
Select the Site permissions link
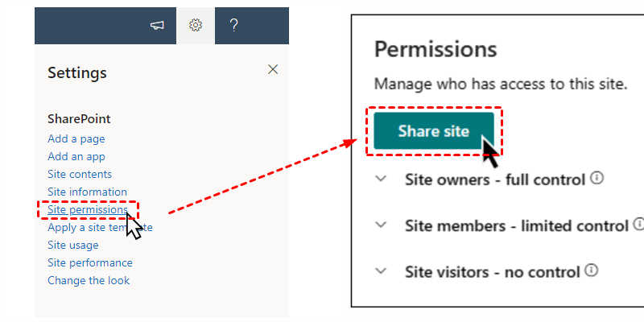pos(87,210)
